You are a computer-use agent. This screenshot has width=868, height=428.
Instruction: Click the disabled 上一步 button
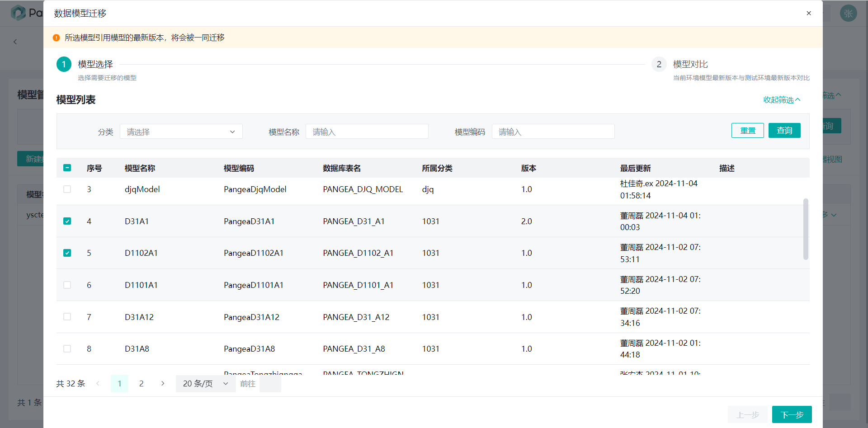747,414
